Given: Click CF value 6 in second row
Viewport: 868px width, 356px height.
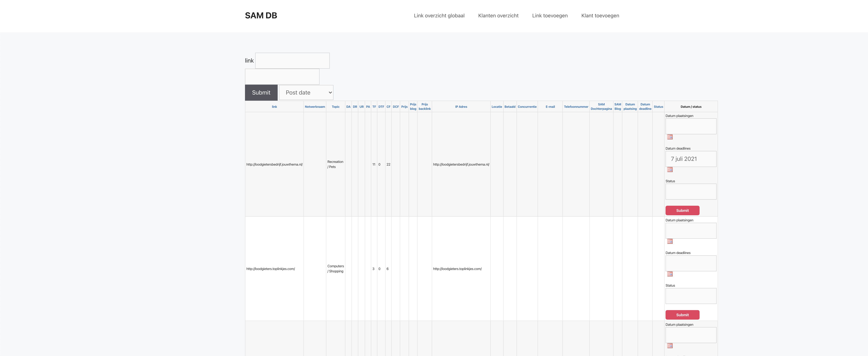Looking at the screenshot, I should [x=388, y=269].
